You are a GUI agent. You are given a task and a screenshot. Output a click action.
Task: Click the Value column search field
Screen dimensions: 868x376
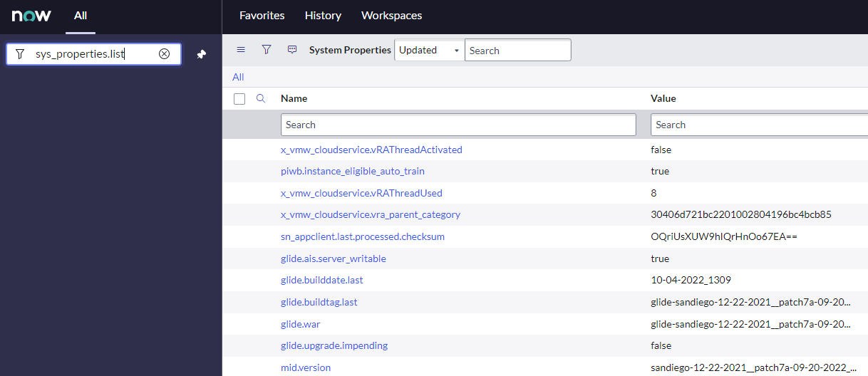[x=759, y=125]
